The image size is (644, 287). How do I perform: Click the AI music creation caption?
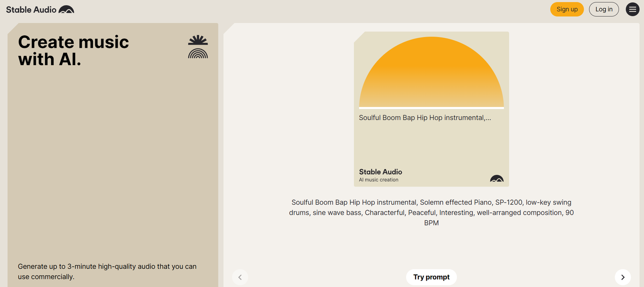(x=378, y=180)
